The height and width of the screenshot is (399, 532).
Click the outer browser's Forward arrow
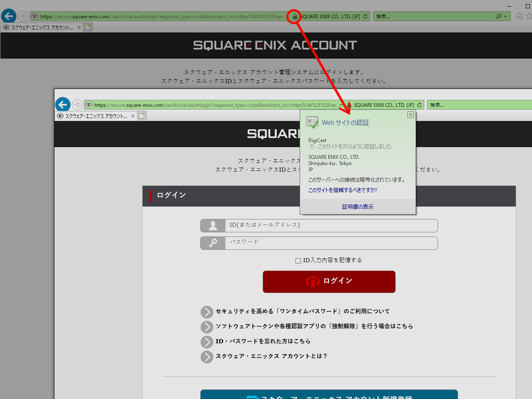pos(23,16)
